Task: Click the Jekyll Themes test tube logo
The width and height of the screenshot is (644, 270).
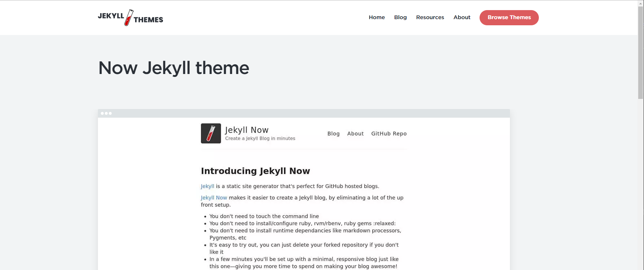Action: click(130, 18)
